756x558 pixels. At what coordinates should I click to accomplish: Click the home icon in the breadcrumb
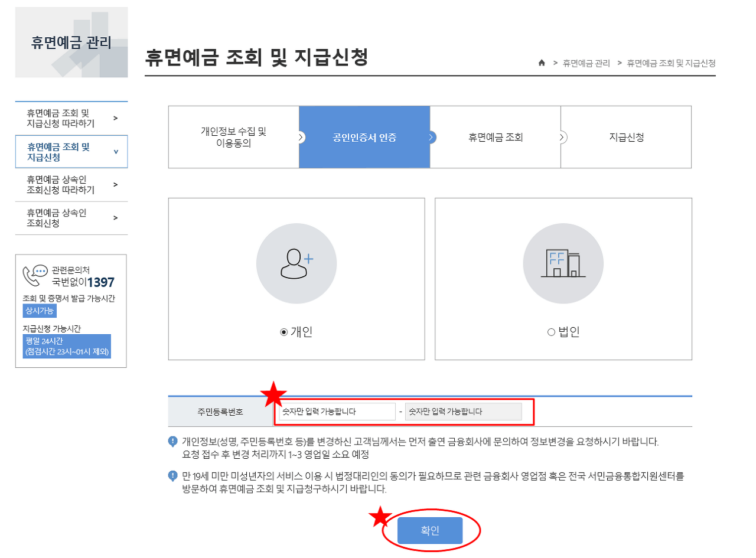click(541, 63)
